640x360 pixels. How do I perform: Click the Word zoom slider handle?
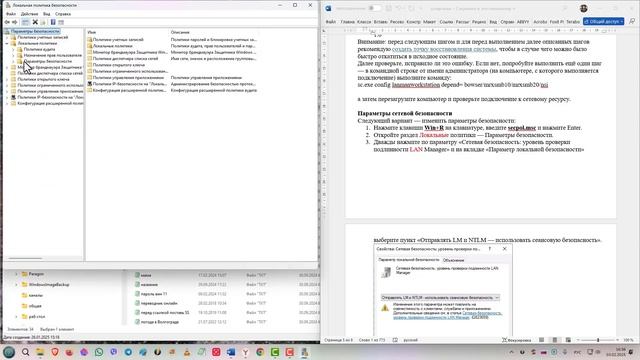(x=598, y=340)
